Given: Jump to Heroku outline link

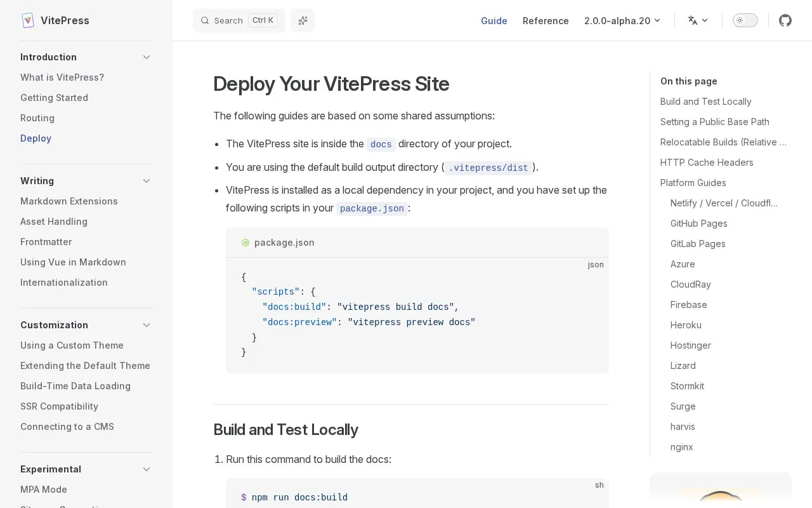Looking at the screenshot, I should tap(686, 325).
